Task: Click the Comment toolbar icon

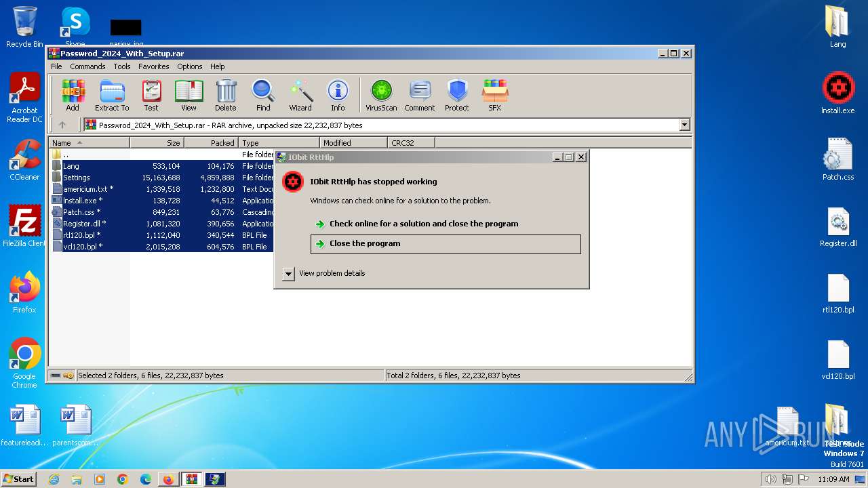Action: pos(420,96)
